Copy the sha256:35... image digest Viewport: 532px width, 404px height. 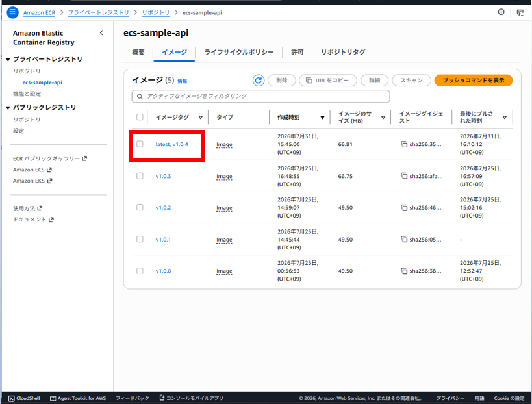pos(404,144)
